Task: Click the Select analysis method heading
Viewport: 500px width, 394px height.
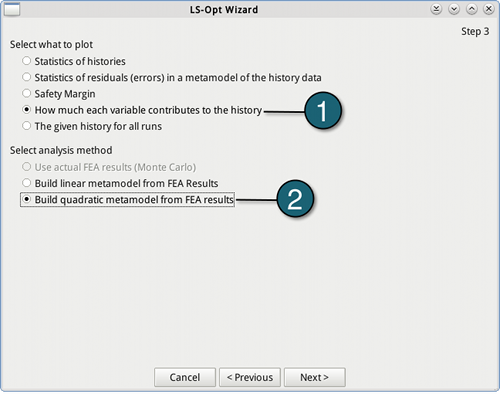Action: pyautogui.click(x=61, y=150)
